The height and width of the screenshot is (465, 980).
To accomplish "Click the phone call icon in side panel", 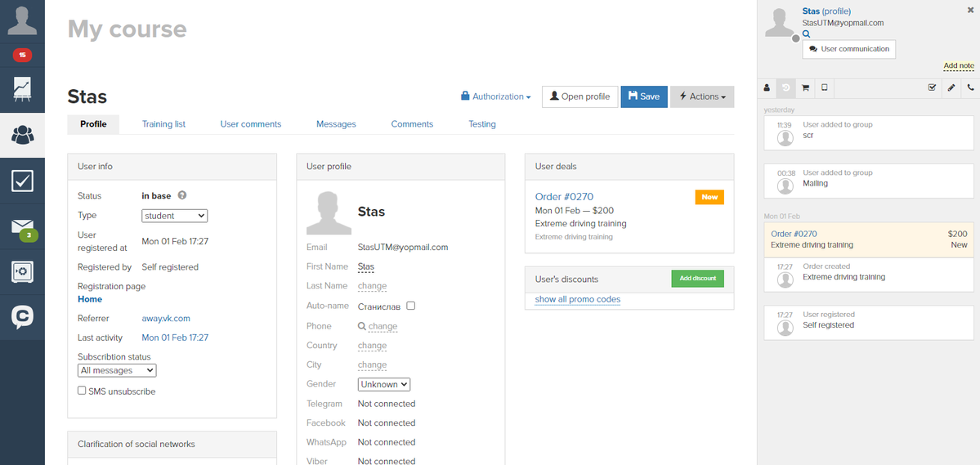I will pyautogui.click(x=971, y=88).
